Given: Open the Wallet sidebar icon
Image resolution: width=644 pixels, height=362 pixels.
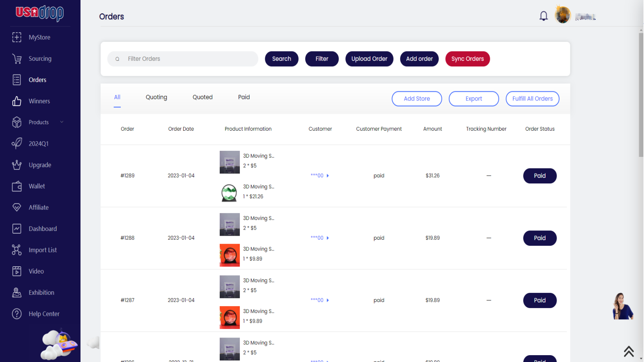Looking at the screenshot, I should point(17,186).
